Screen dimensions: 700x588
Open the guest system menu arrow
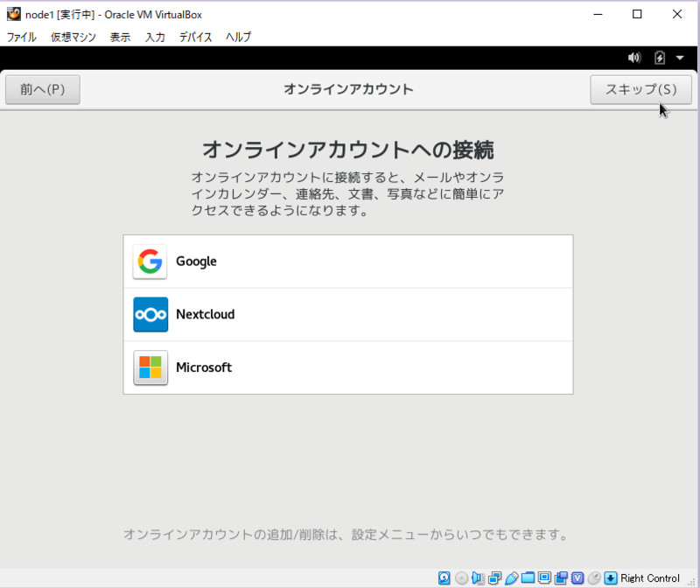coord(680,58)
